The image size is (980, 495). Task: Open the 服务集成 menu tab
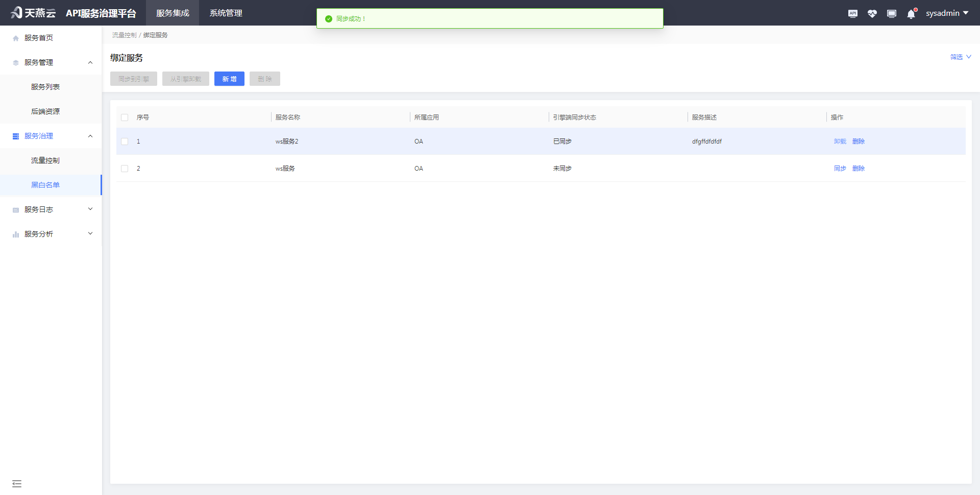(172, 13)
